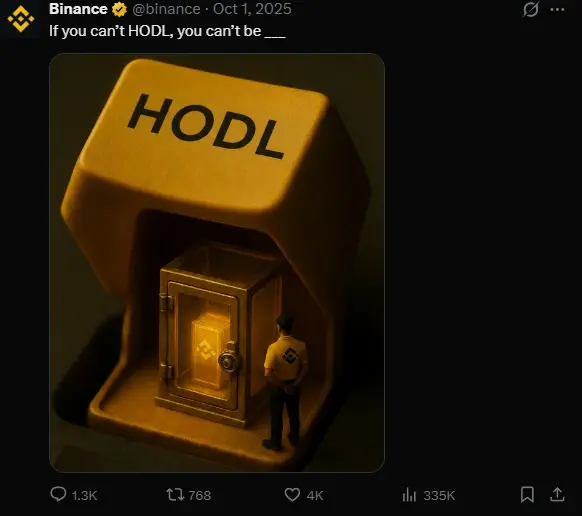Click the 4K likes count
The width and height of the screenshot is (582, 516).
(315, 495)
